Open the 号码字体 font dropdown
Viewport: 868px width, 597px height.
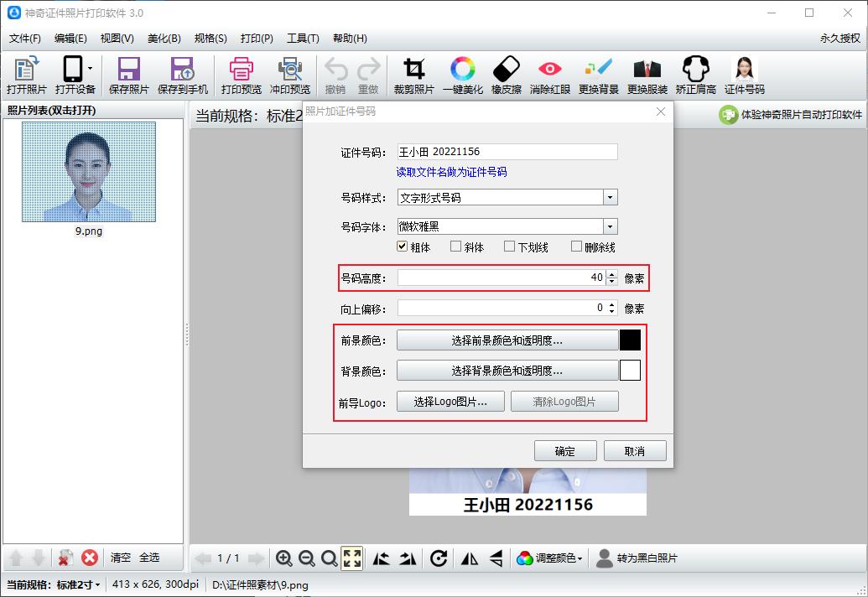coord(611,226)
